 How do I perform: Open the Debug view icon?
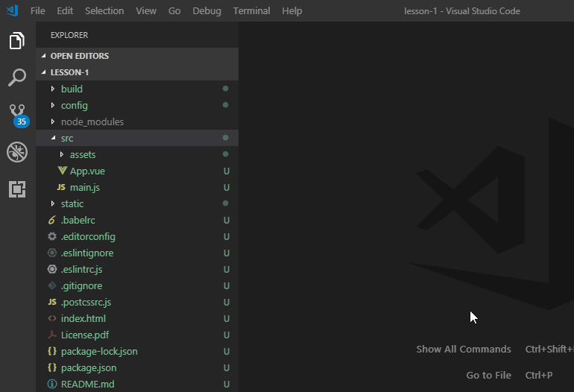tap(17, 152)
